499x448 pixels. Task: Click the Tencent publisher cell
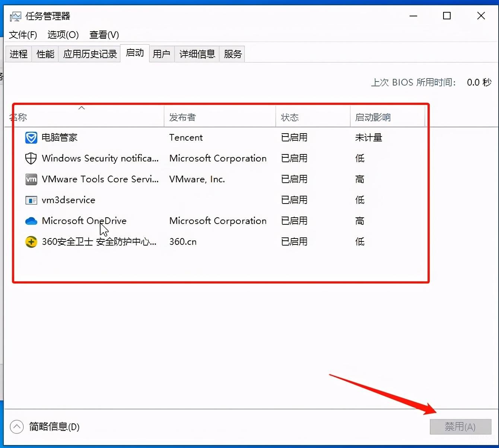point(186,138)
